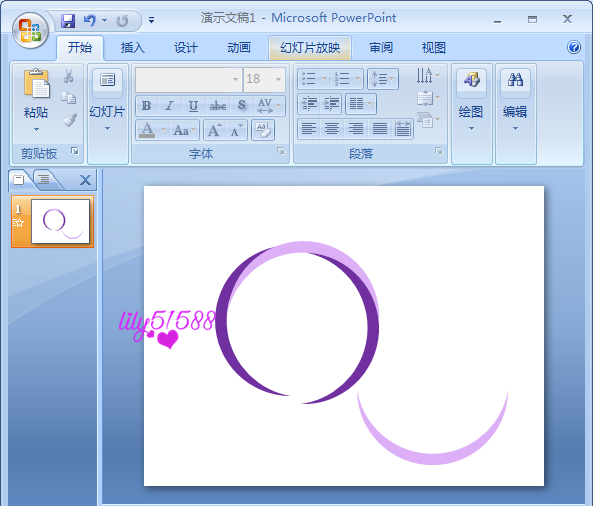Screen dimensions: 593x506
Task: Select slide 1 thumbnail
Action: tap(61, 222)
